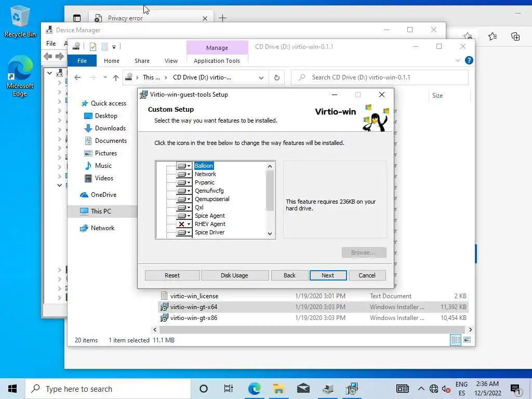The width and height of the screenshot is (532, 399).
Task: Open Customize Quick Access Toolbar dropdown
Action: [x=114, y=47]
